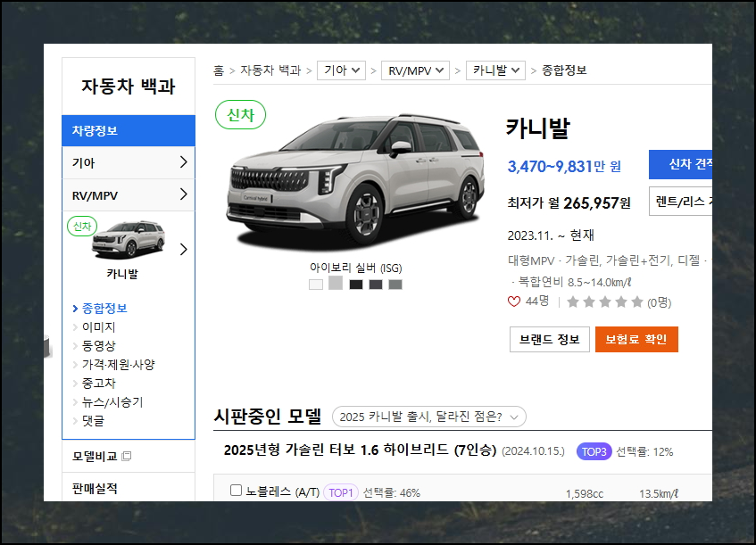The image size is (756, 545).
Task: Open the 카니발 breadcrumb dropdown
Action: click(495, 70)
